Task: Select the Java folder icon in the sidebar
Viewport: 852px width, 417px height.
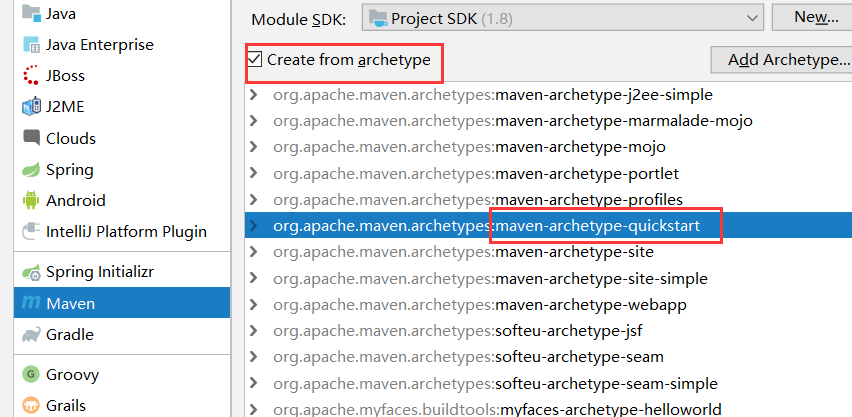Action: click(x=31, y=13)
